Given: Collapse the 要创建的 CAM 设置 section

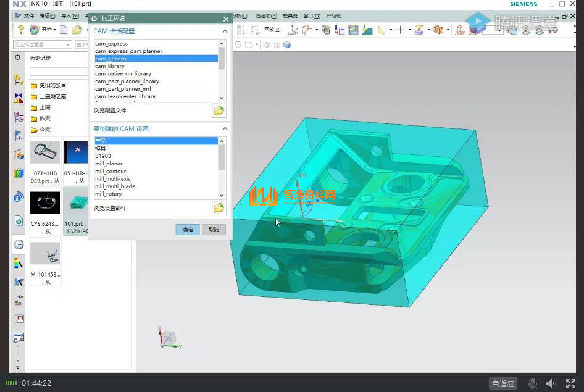Looking at the screenshot, I should pos(225,129).
